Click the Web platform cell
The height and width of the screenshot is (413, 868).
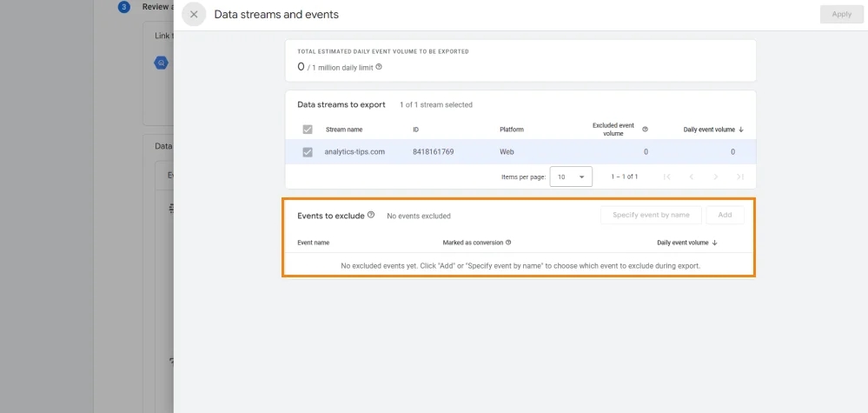tap(507, 151)
